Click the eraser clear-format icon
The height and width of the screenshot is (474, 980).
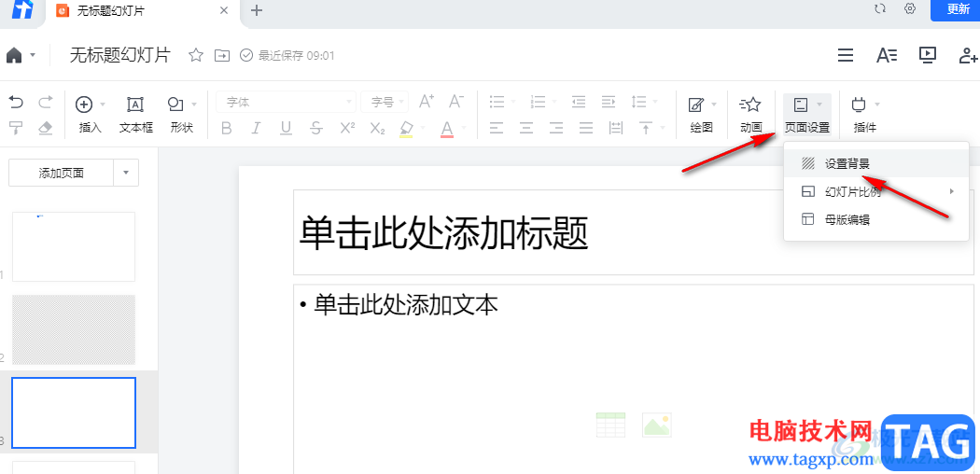[46, 128]
